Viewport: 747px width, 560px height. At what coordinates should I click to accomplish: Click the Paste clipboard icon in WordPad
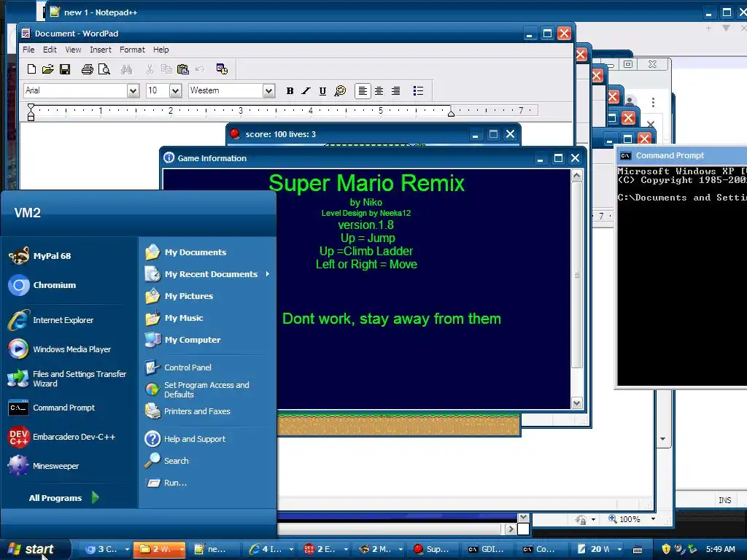coord(182,69)
